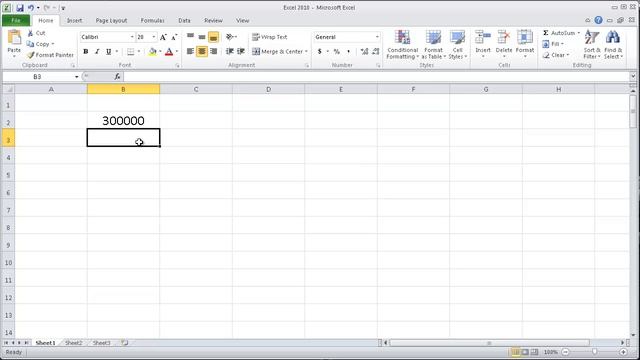
Task: Save workbook from Quick Access Toolbar
Action: point(20,8)
